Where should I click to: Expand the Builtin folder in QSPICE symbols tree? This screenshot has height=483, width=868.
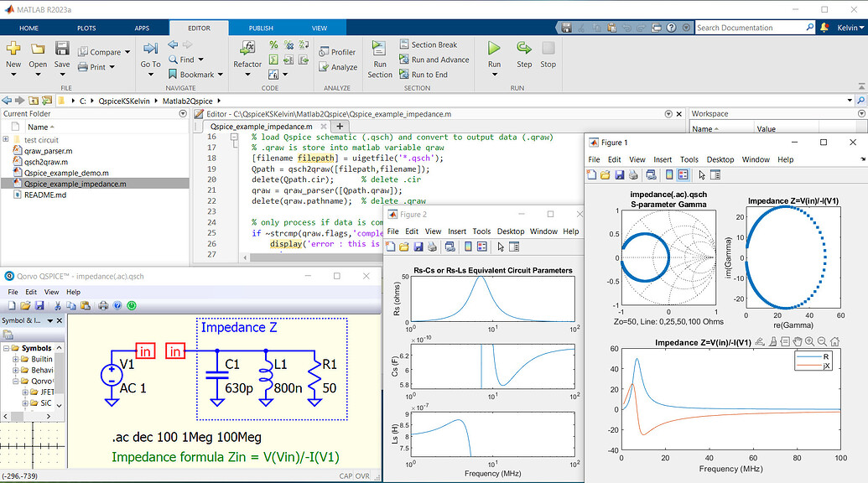15,359
